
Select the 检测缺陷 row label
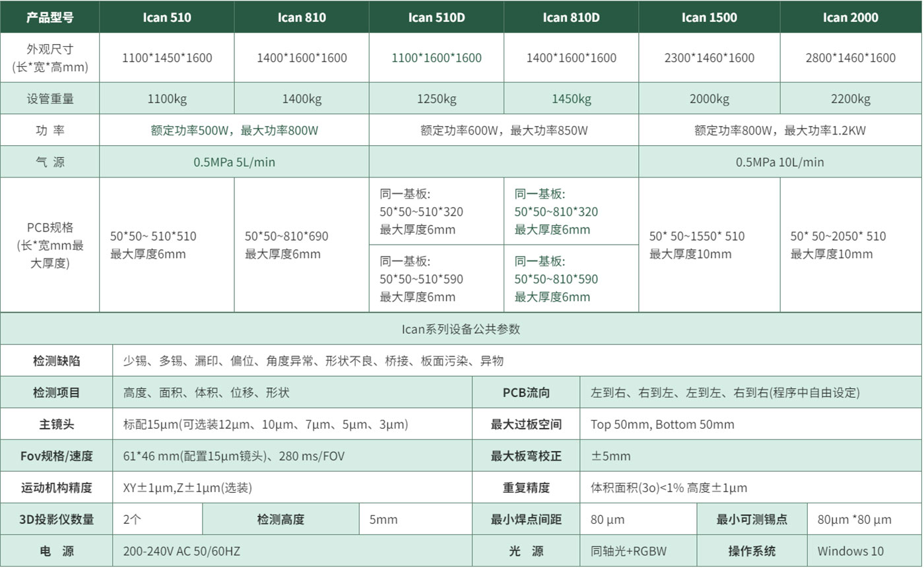(56, 361)
